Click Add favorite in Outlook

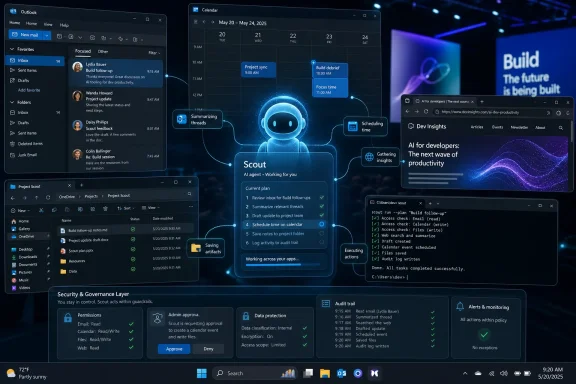(29, 90)
